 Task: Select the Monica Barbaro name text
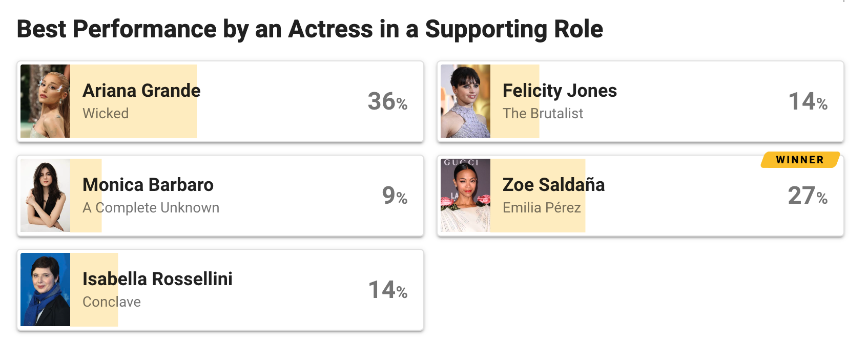[148, 185]
